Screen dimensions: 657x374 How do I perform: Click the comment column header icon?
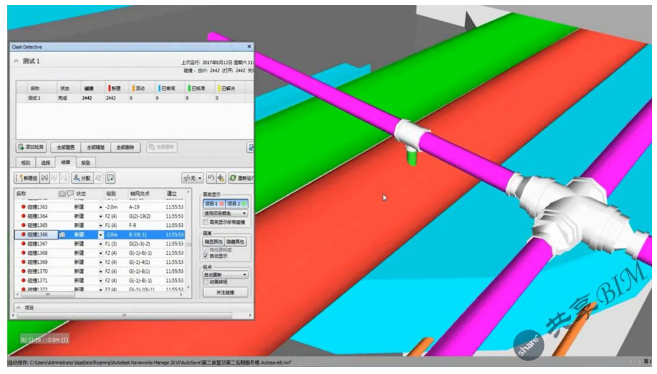point(70,193)
